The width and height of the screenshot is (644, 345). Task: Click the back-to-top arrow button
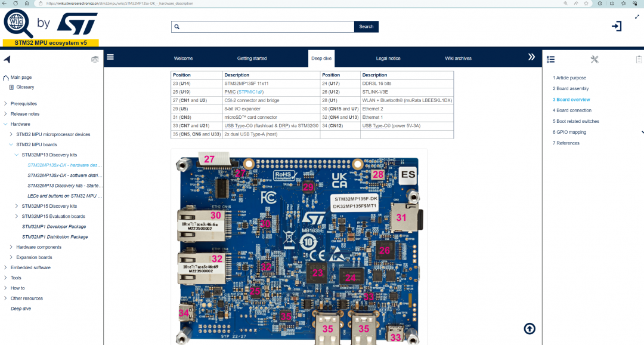(529, 329)
